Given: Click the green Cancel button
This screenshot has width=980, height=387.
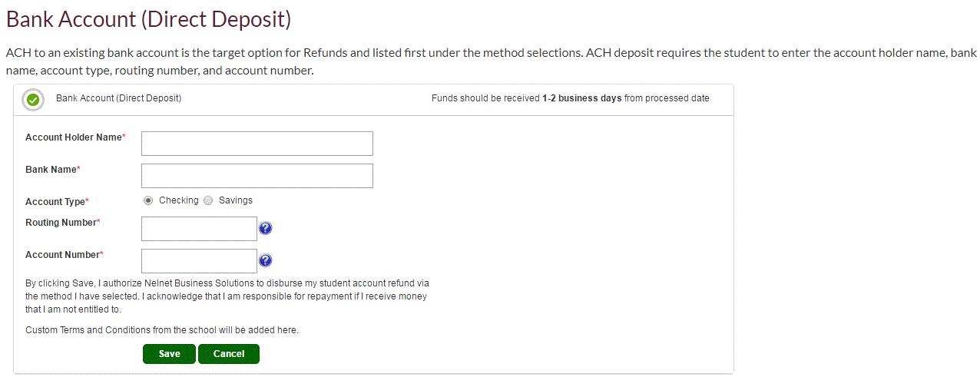Looking at the screenshot, I should click(x=229, y=354).
